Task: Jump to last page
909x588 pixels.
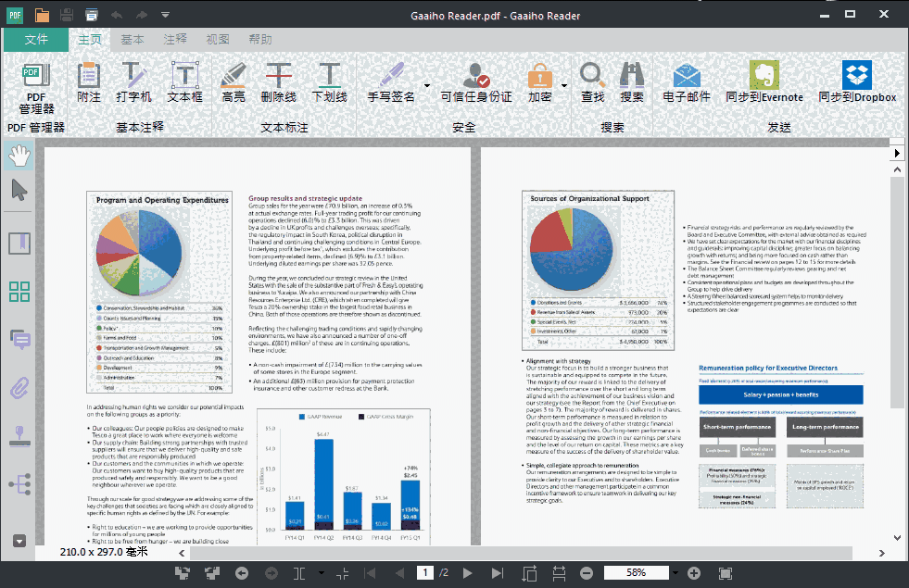Action: pos(498,573)
